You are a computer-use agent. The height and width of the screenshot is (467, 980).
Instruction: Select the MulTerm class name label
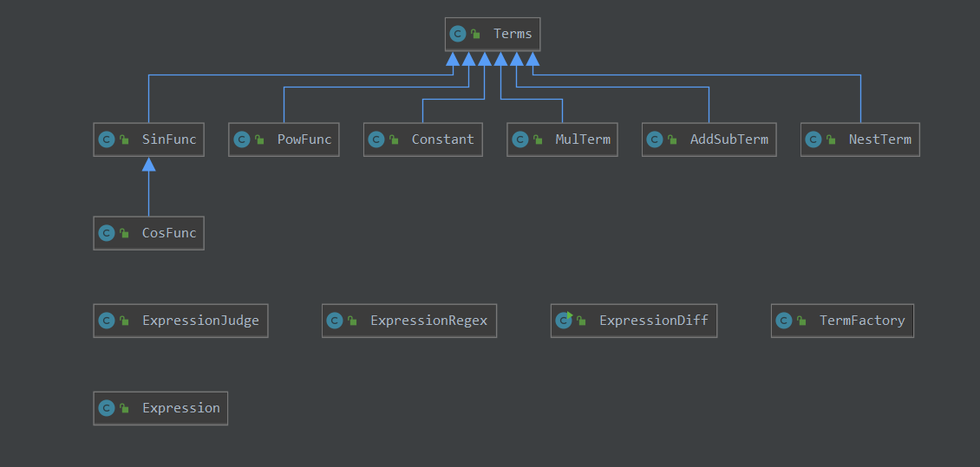point(583,139)
